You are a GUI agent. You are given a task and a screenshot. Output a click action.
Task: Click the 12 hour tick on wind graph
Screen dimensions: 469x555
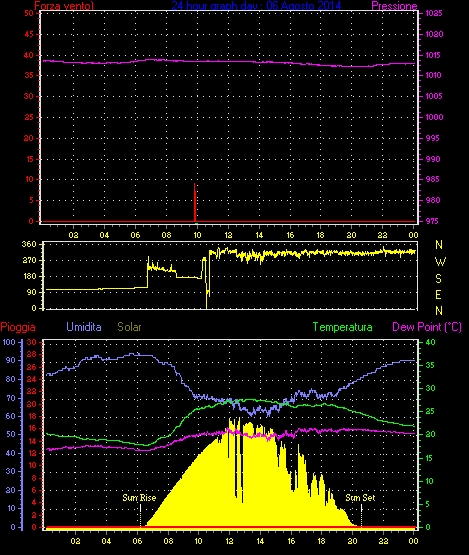pyautogui.click(x=228, y=235)
